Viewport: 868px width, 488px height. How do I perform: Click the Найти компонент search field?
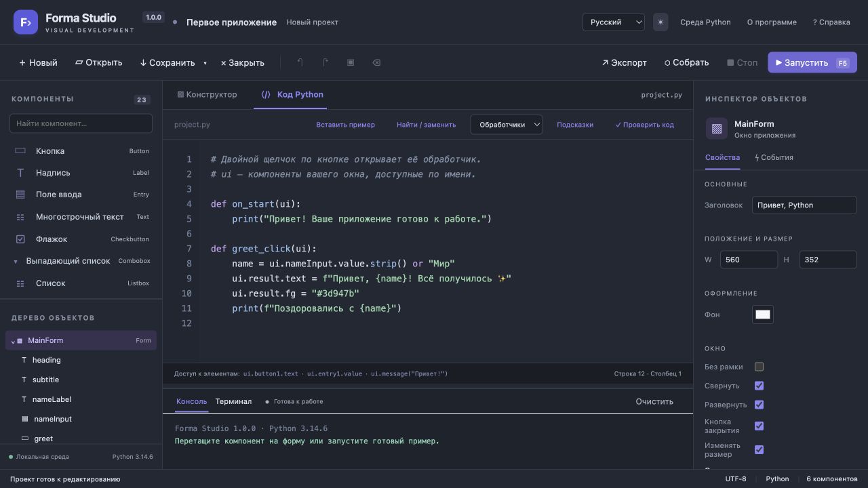point(81,123)
